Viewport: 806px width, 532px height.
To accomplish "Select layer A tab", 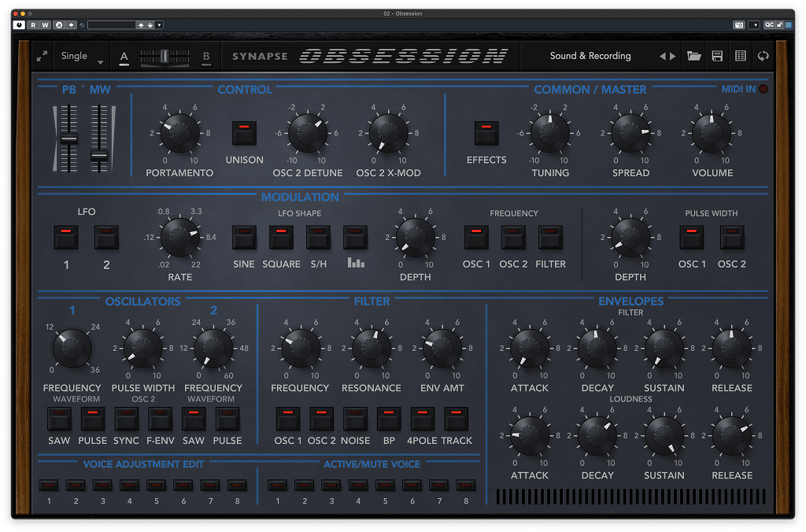I will coord(124,57).
